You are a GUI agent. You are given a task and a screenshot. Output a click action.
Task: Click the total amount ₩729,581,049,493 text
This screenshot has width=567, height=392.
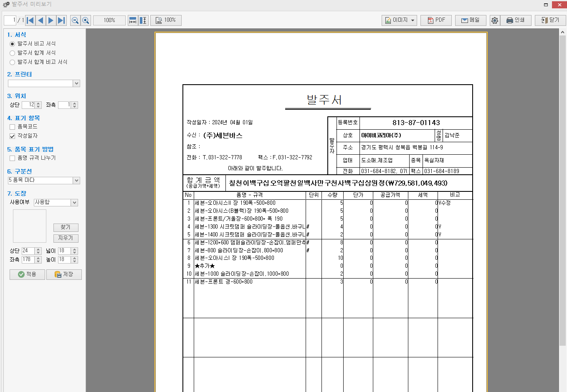416,183
